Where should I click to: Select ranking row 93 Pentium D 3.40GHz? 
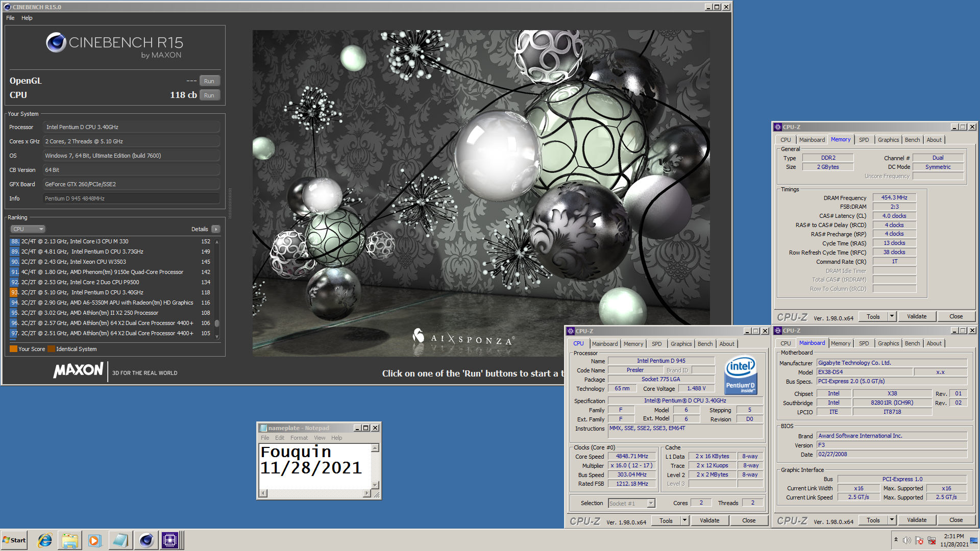pyautogui.click(x=111, y=292)
